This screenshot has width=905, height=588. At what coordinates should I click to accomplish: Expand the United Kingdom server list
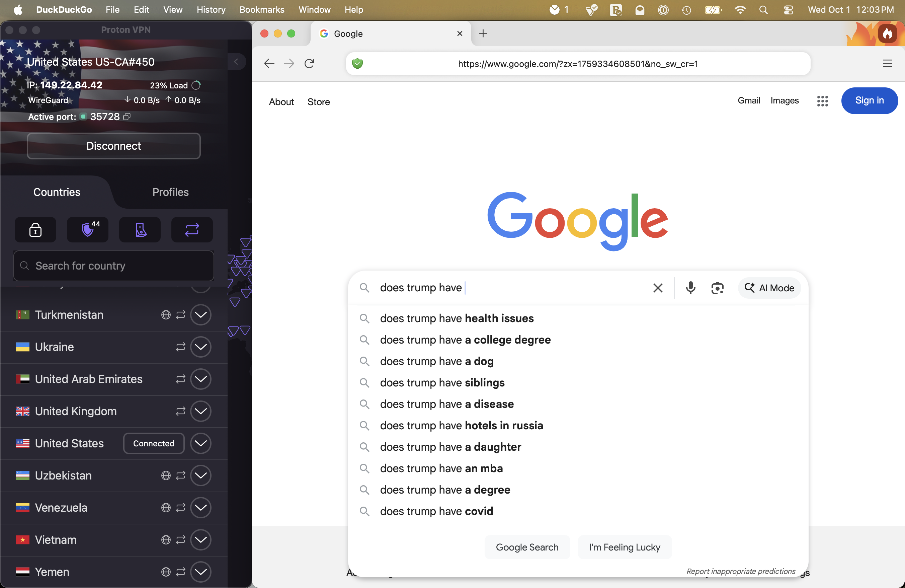(200, 411)
